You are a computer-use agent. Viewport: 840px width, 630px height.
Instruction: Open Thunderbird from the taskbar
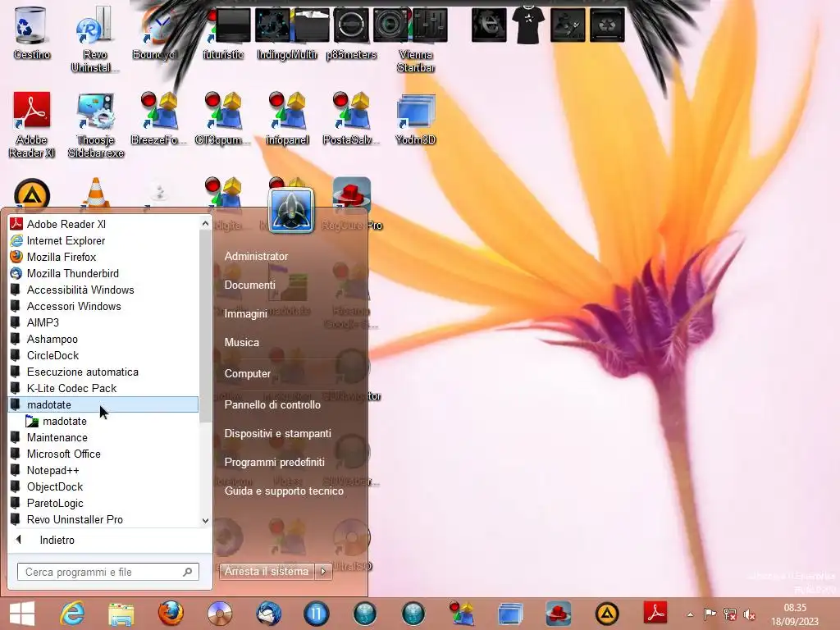coord(268,614)
